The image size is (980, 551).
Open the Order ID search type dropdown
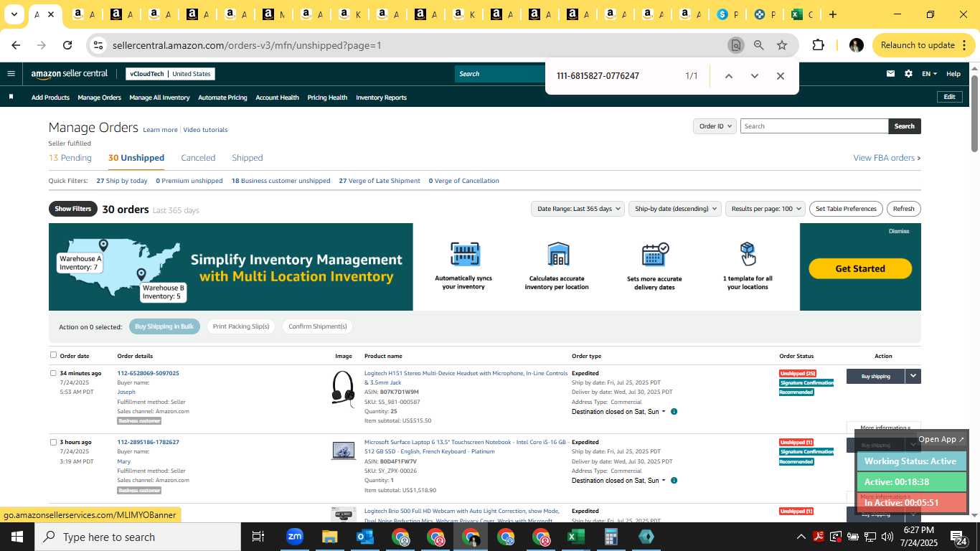[715, 126]
